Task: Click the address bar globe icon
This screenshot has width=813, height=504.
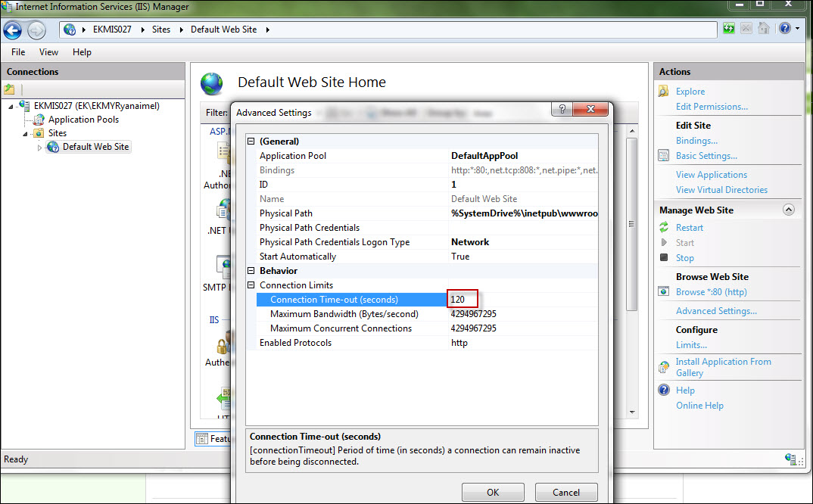Action: point(70,30)
